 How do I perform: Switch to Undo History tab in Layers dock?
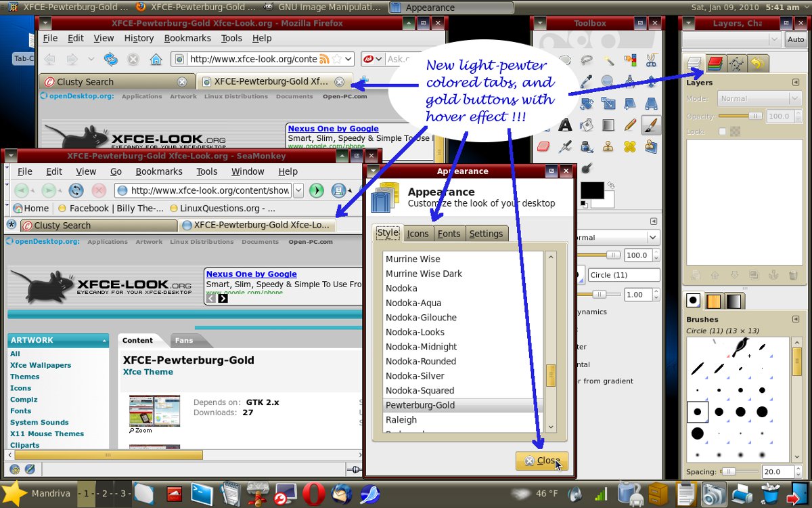[x=757, y=64]
